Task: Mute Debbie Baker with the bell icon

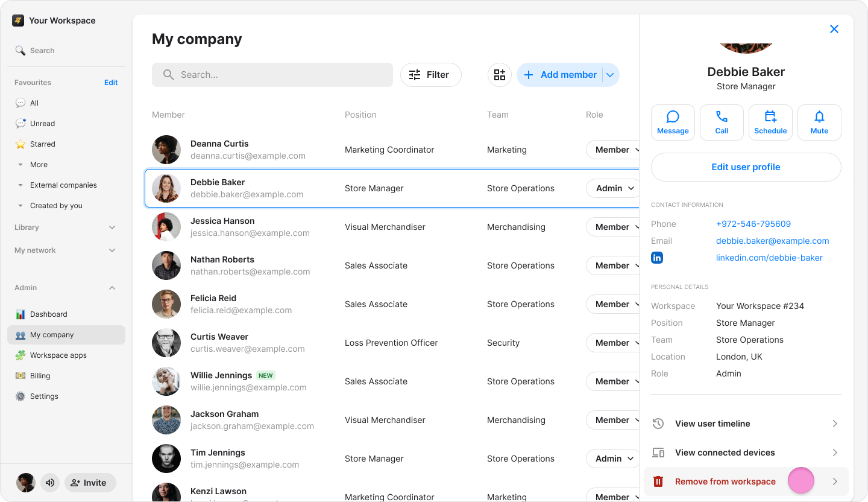Action: (819, 122)
